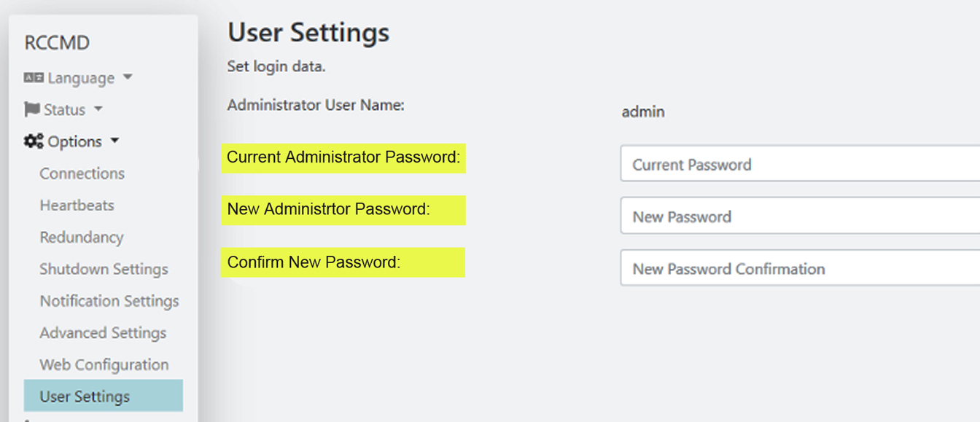Click into the New Password field

coord(798,216)
